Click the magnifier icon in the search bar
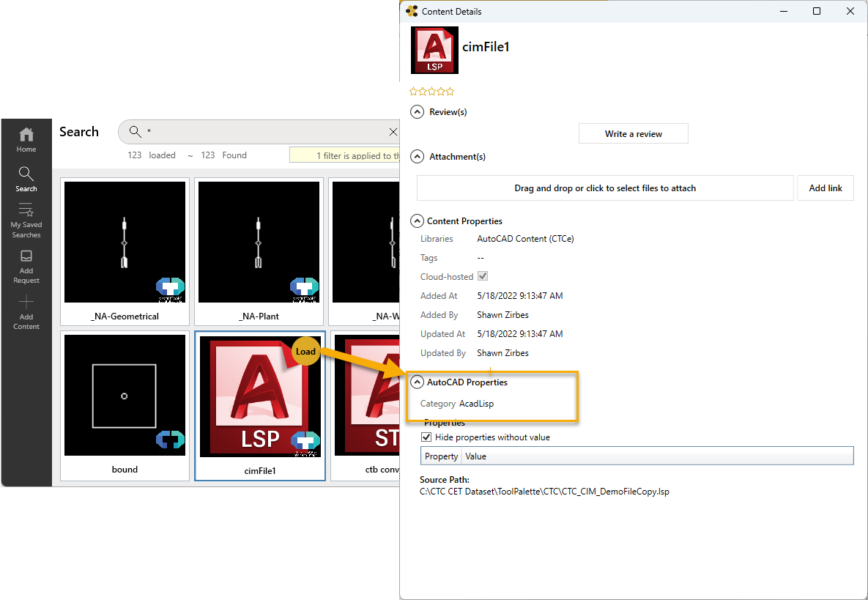This screenshot has width=868, height=600. pos(136,132)
